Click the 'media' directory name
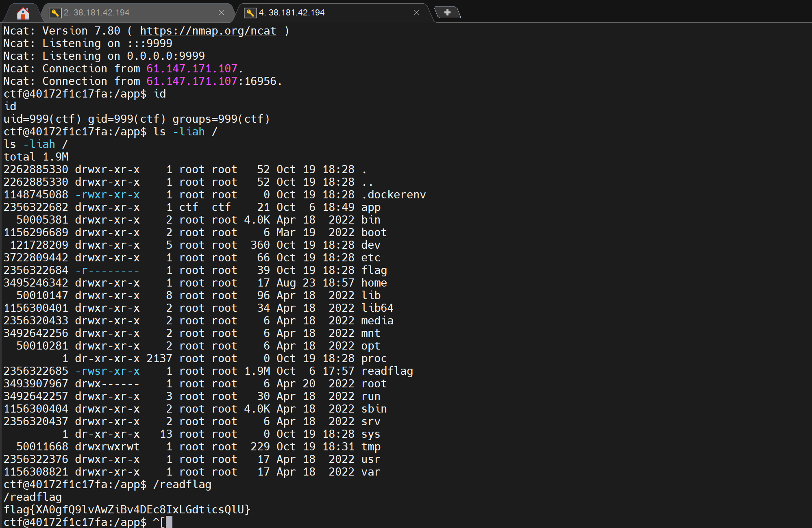This screenshot has width=812, height=528. click(x=377, y=321)
